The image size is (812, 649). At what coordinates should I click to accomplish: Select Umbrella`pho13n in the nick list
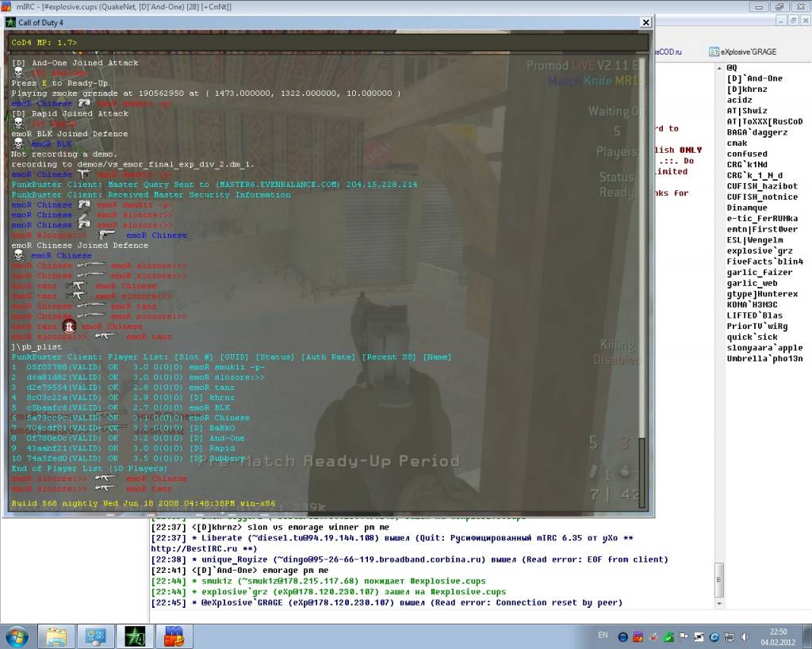coord(765,359)
